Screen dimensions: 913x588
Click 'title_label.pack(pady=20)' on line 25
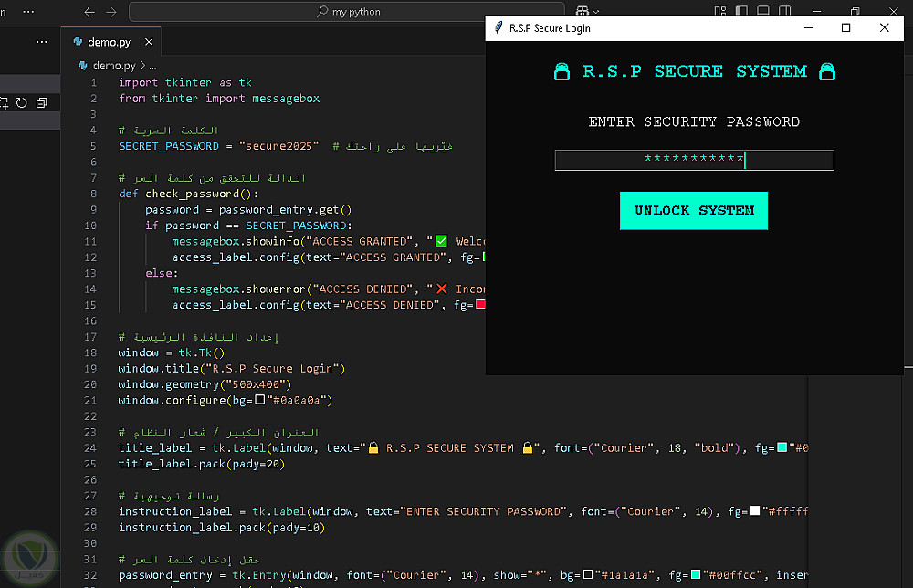202,464
